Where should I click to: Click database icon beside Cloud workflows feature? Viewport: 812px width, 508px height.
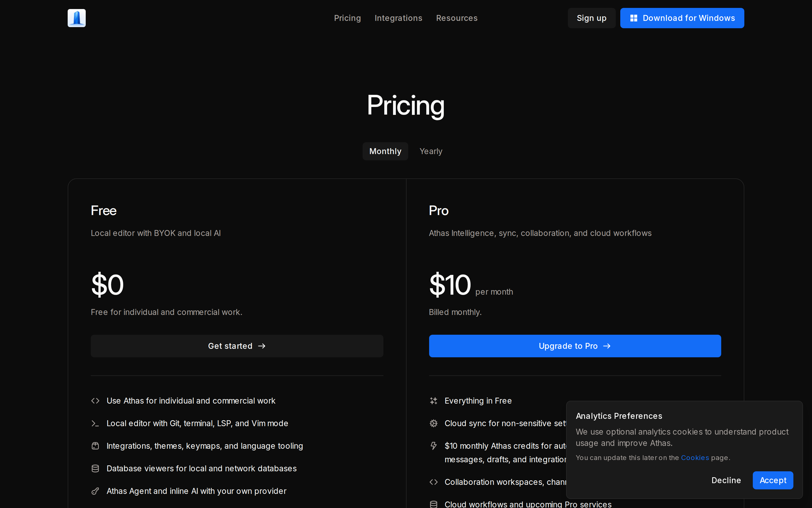click(x=434, y=504)
